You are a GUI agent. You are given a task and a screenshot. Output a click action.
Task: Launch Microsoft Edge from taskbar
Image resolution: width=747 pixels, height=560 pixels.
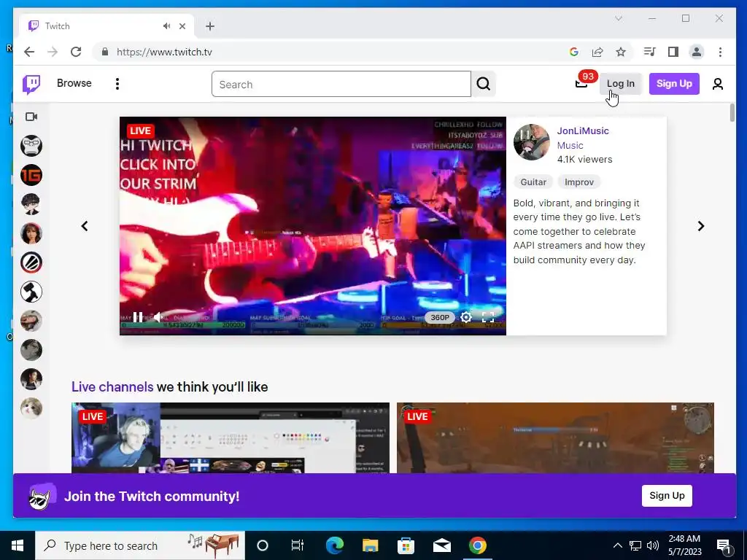(334, 545)
